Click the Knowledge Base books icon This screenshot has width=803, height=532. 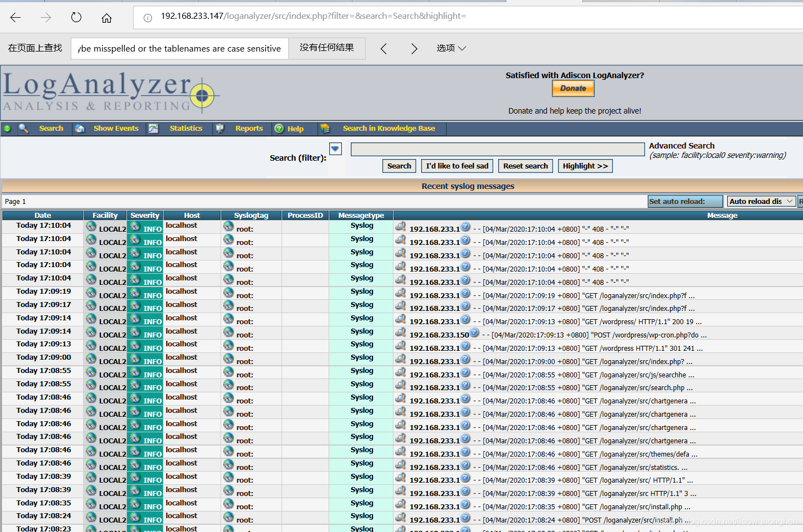pyautogui.click(x=325, y=129)
